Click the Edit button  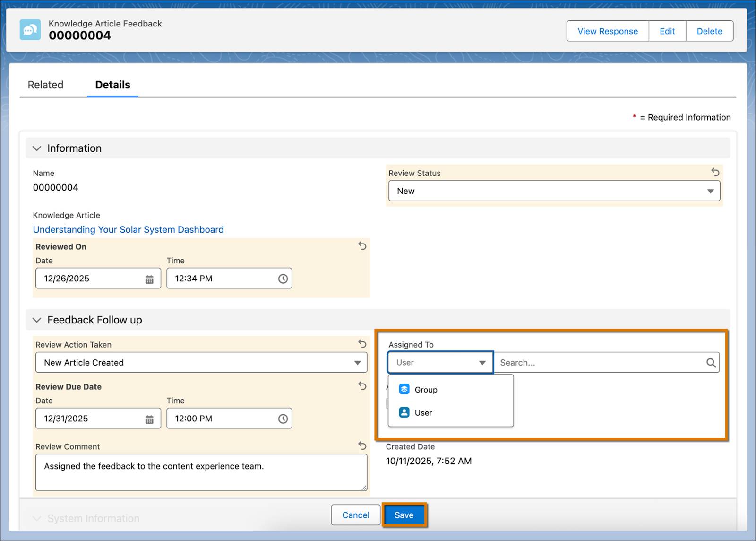click(x=667, y=31)
